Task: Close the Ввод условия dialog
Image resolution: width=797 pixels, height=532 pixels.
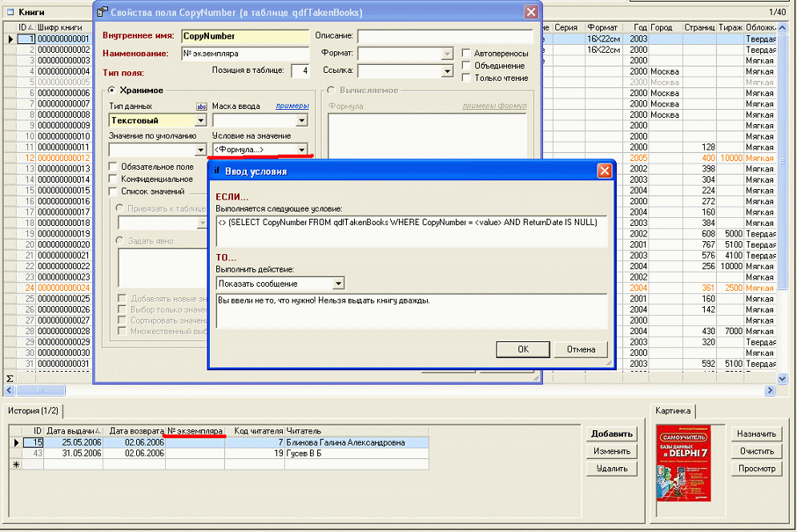Action: click(x=604, y=171)
